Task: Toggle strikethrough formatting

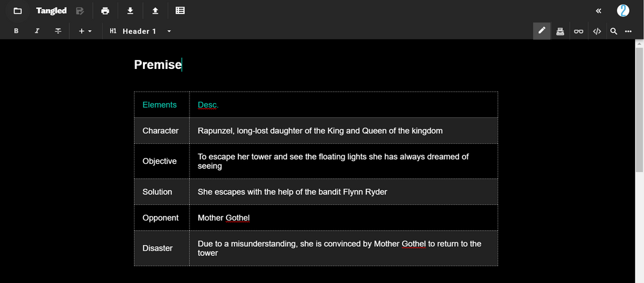Action: [58, 31]
